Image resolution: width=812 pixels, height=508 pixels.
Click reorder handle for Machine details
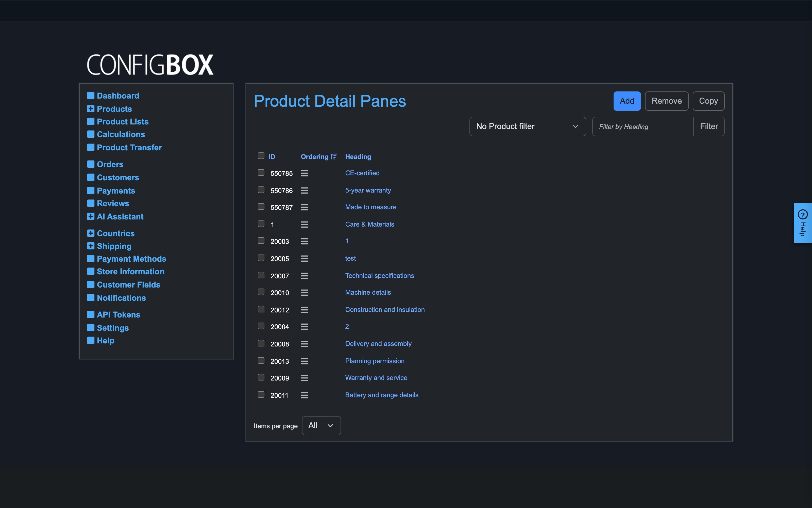(x=304, y=293)
